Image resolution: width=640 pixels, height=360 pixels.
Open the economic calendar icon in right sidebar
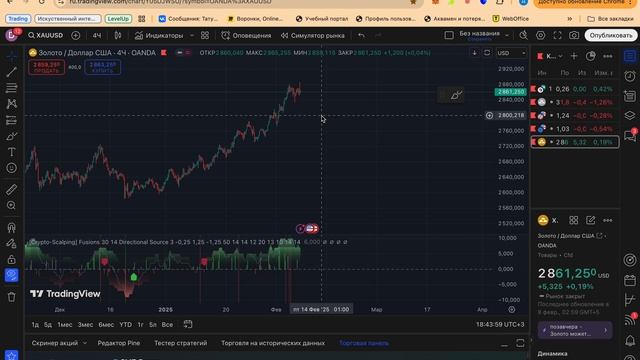coord(630,281)
